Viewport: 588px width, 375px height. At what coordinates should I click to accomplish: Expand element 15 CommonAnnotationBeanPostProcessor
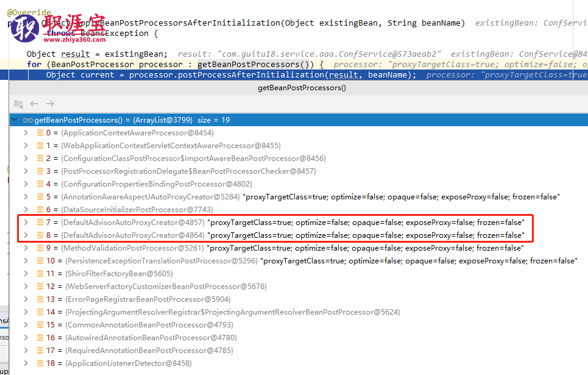click(x=26, y=324)
